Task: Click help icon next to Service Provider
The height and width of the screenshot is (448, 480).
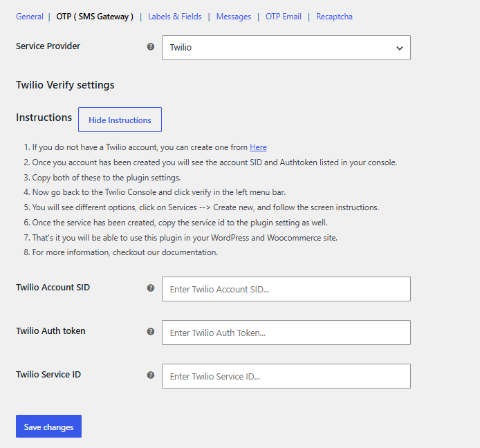Action: [151, 47]
